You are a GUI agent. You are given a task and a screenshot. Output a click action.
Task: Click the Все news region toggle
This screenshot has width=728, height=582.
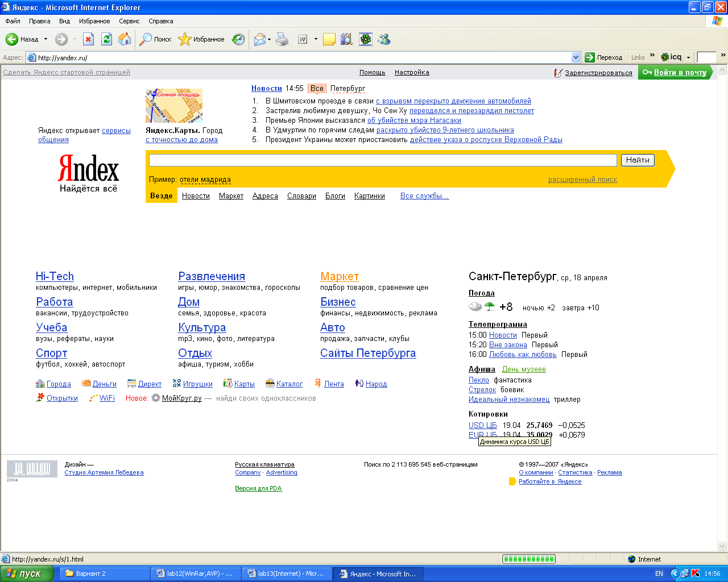(317, 89)
